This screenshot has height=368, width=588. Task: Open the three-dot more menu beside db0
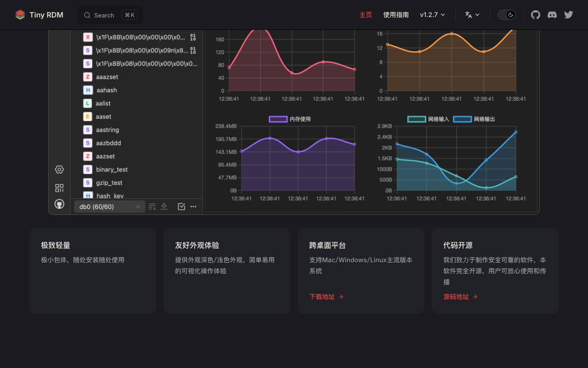(193, 207)
